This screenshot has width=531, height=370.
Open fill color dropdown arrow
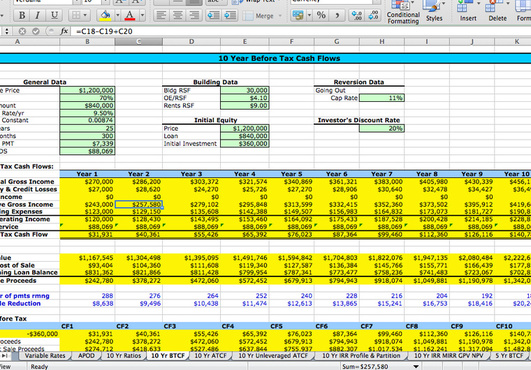118,15
